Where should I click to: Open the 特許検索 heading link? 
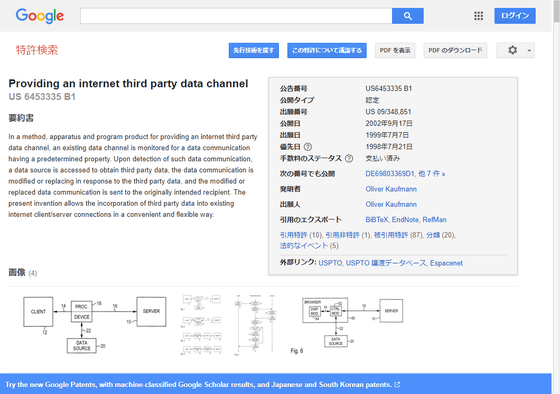[x=37, y=50]
